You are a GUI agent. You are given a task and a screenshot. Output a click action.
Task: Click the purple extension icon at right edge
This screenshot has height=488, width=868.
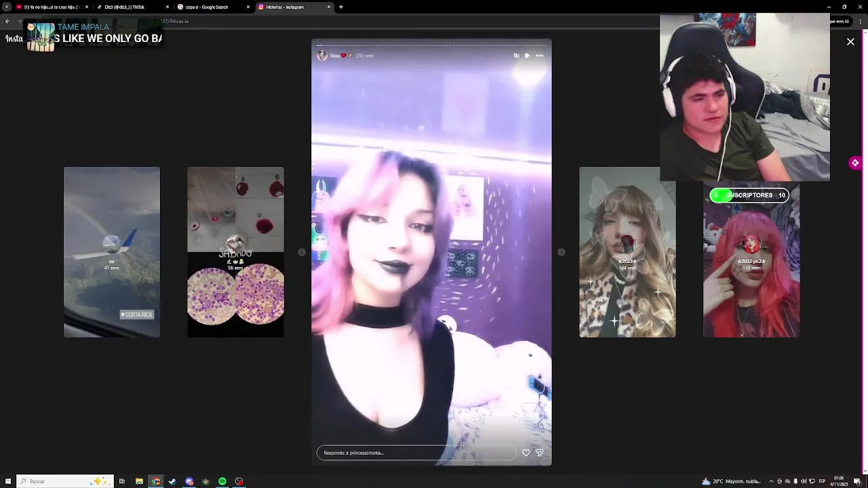tap(854, 163)
